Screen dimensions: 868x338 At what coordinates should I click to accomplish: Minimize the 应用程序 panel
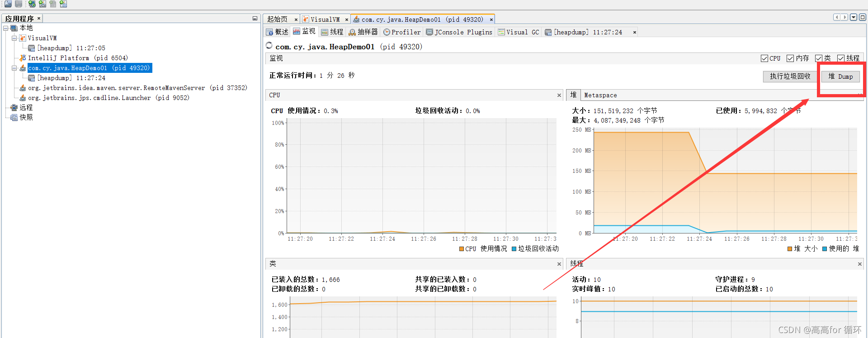(255, 19)
